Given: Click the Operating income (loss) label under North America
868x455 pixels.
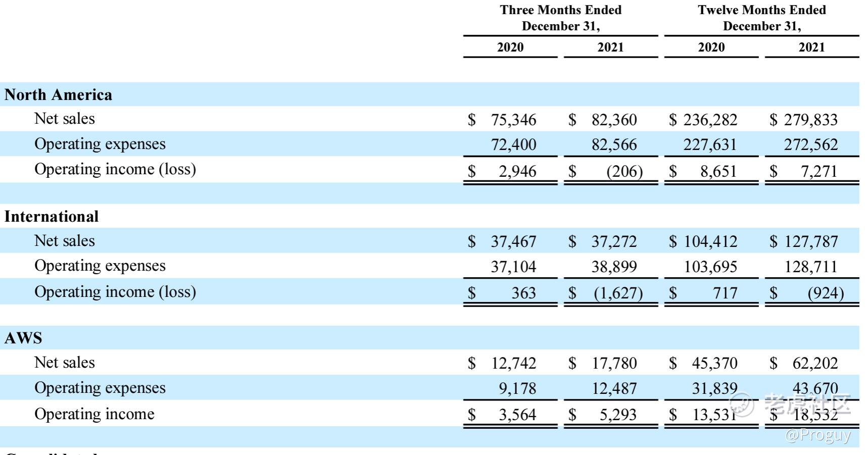Looking at the screenshot, I should point(115,169).
